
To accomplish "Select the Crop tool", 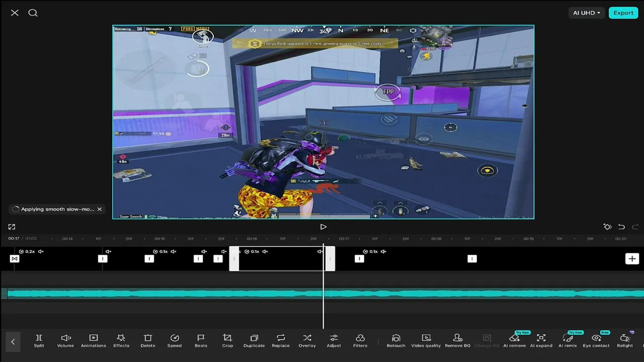I will [227, 340].
